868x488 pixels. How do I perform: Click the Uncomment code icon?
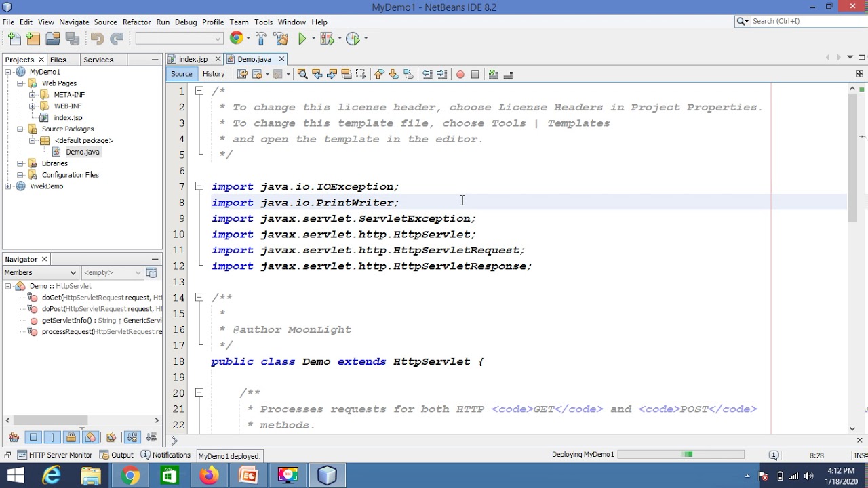508,75
